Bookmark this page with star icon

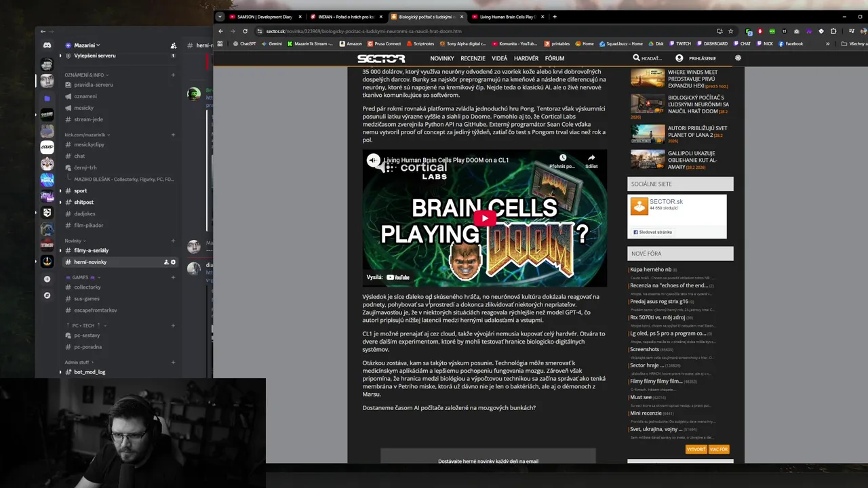click(x=730, y=31)
